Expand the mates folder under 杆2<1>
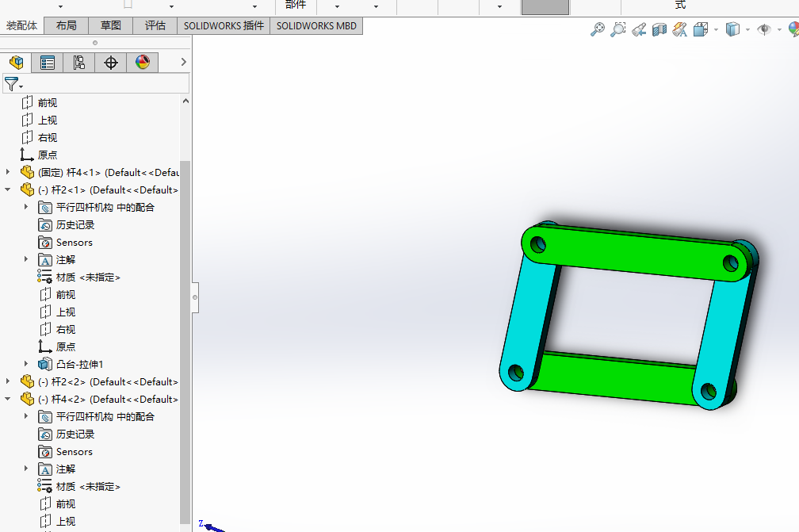 (x=26, y=207)
